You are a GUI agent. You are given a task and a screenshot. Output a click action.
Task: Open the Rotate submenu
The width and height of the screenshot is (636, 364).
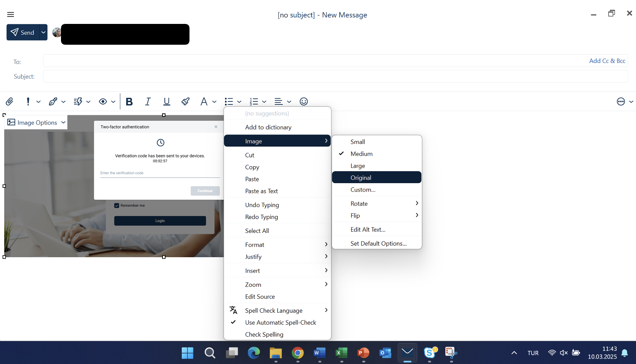pyautogui.click(x=377, y=204)
